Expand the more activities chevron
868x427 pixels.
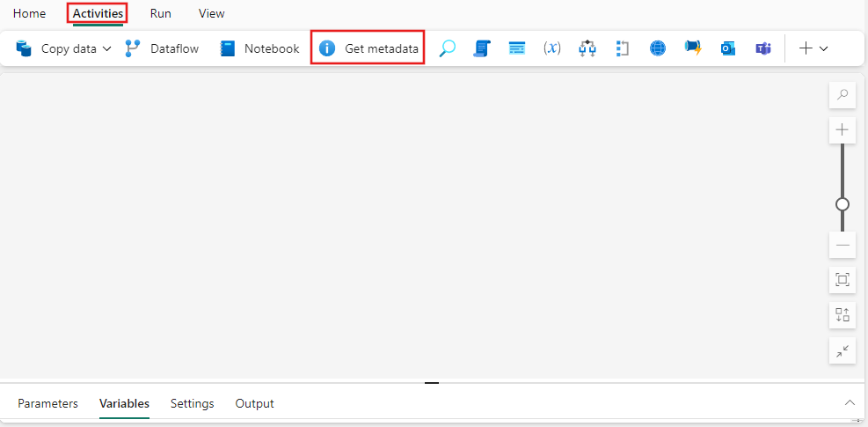click(824, 48)
